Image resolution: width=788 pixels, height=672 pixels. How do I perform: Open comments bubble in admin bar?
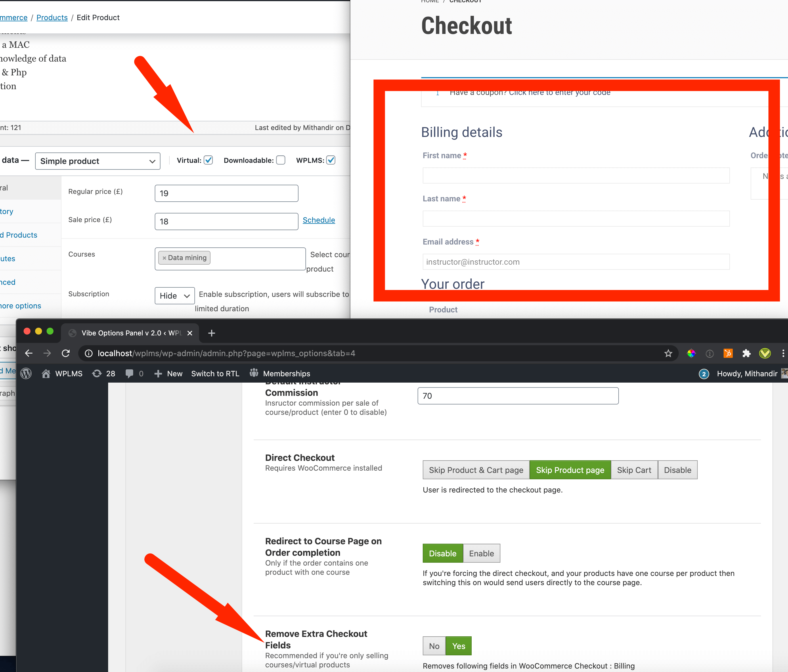(x=134, y=374)
